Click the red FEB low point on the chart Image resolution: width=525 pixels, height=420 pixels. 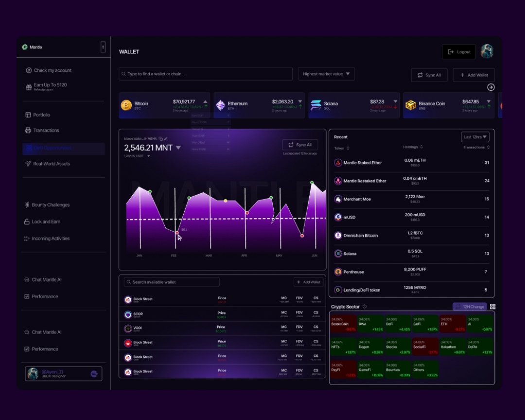coord(177,233)
